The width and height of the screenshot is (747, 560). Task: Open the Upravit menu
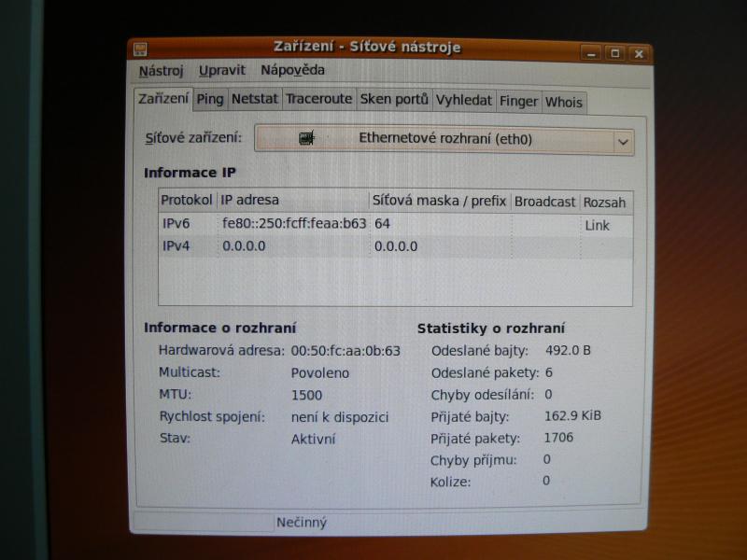(x=222, y=71)
